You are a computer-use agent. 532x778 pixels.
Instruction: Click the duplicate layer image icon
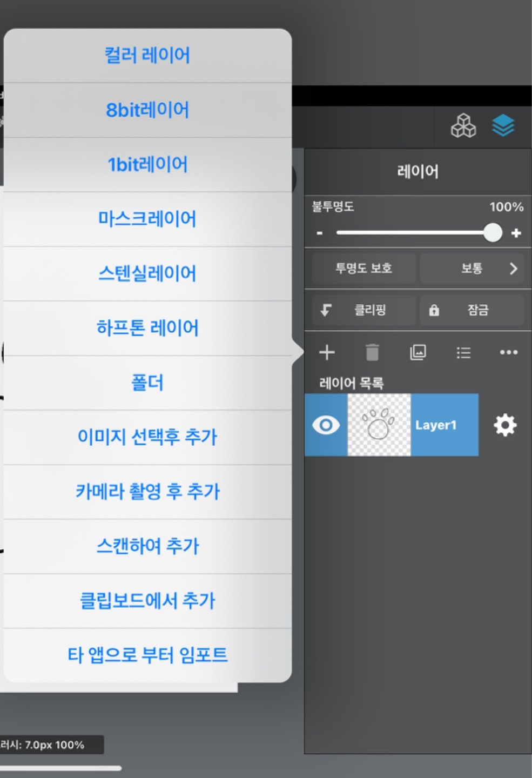(418, 353)
